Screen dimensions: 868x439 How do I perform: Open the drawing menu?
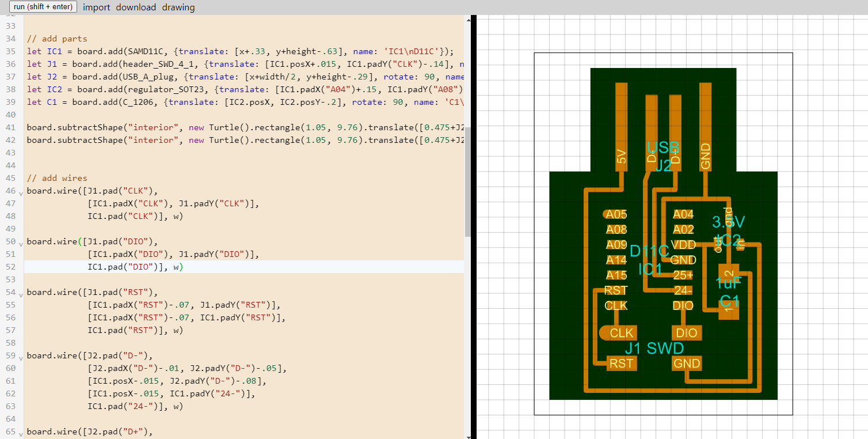pos(178,7)
